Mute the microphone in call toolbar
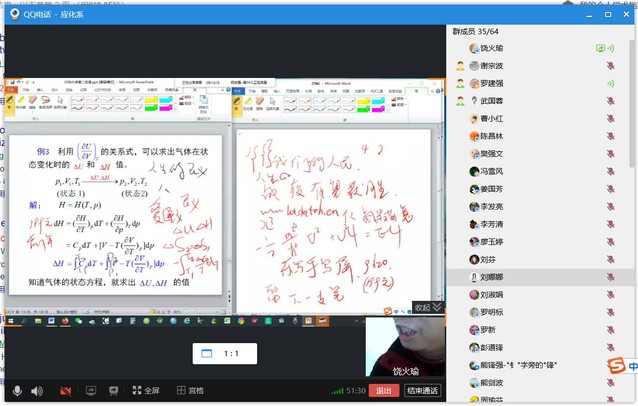The image size is (638, 406). pyautogui.click(x=17, y=390)
